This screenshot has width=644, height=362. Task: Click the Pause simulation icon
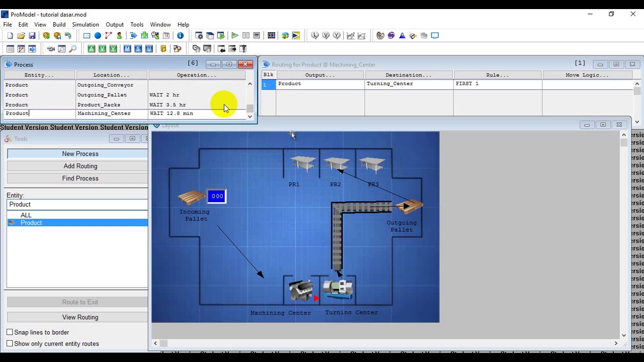point(246,36)
